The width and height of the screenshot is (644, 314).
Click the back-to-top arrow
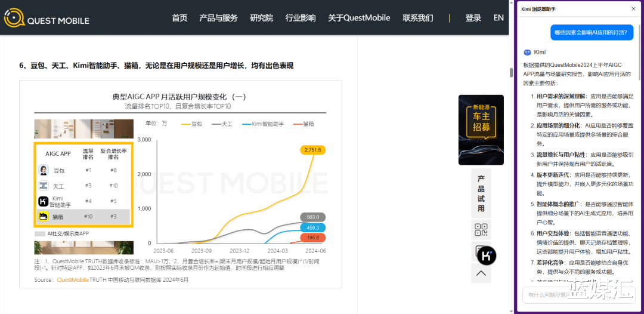[x=481, y=273]
